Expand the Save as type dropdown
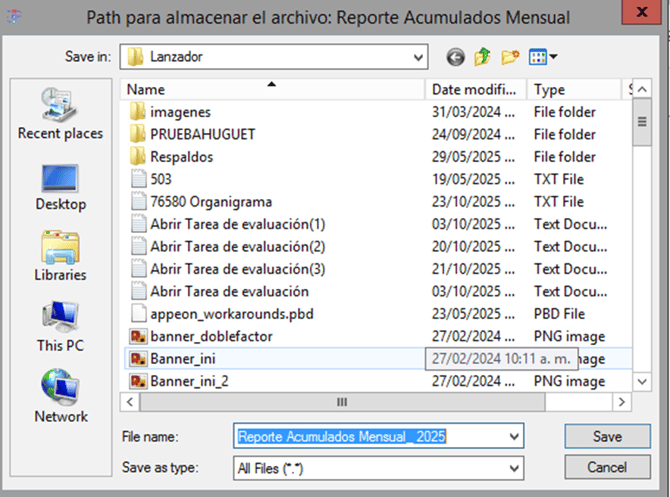This screenshot has height=497, width=670. pos(514,467)
